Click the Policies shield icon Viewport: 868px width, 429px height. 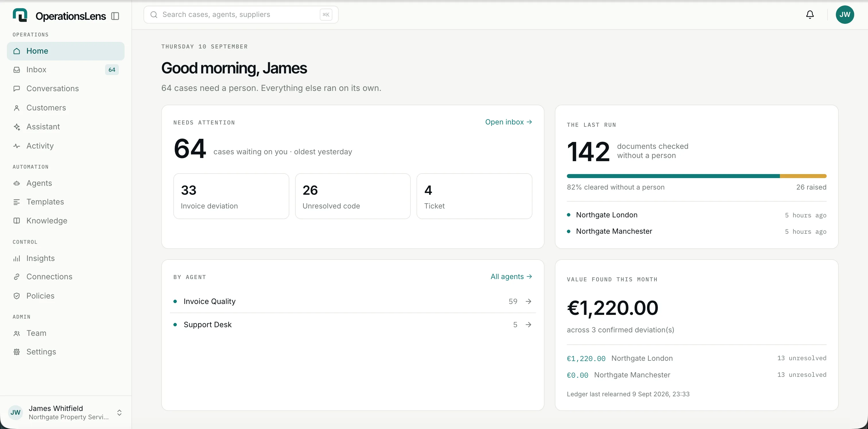(17, 296)
